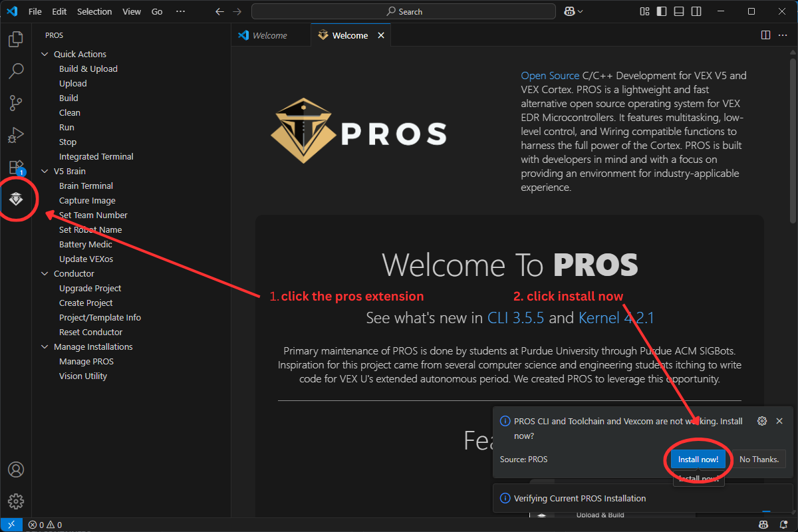The height and width of the screenshot is (532, 798).
Task: Open the PROS extension in activity bar
Action: pyautogui.click(x=16, y=199)
